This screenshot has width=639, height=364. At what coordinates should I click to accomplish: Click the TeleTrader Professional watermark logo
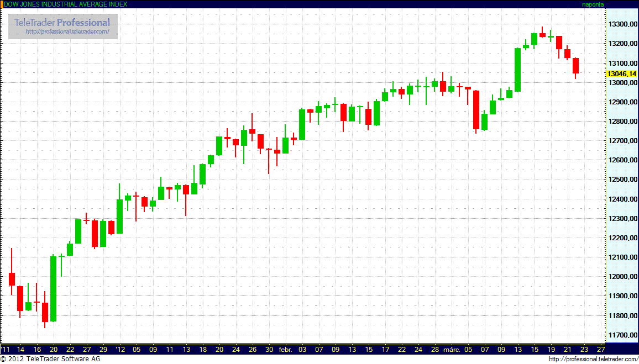tap(62, 23)
